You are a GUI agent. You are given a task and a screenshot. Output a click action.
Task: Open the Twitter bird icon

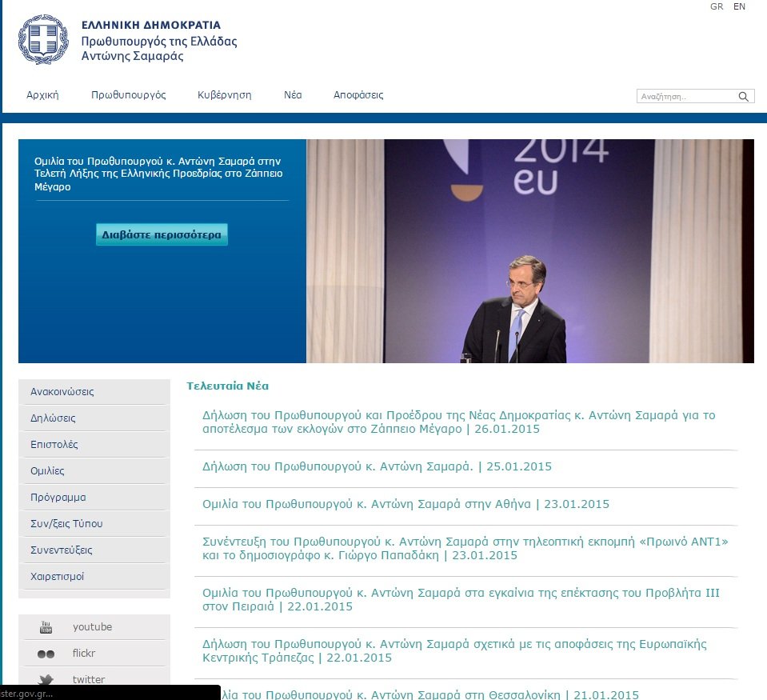click(x=46, y=680)
